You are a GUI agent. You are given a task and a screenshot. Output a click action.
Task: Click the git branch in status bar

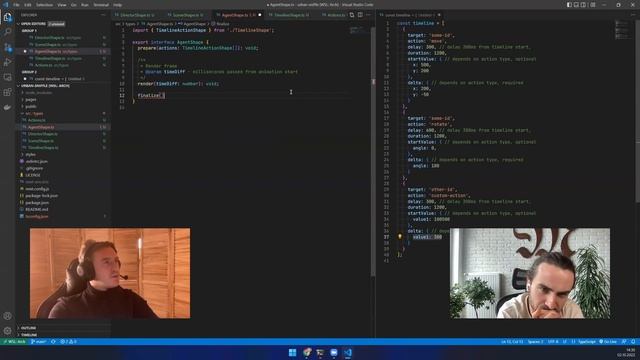(x=38, y=342)
